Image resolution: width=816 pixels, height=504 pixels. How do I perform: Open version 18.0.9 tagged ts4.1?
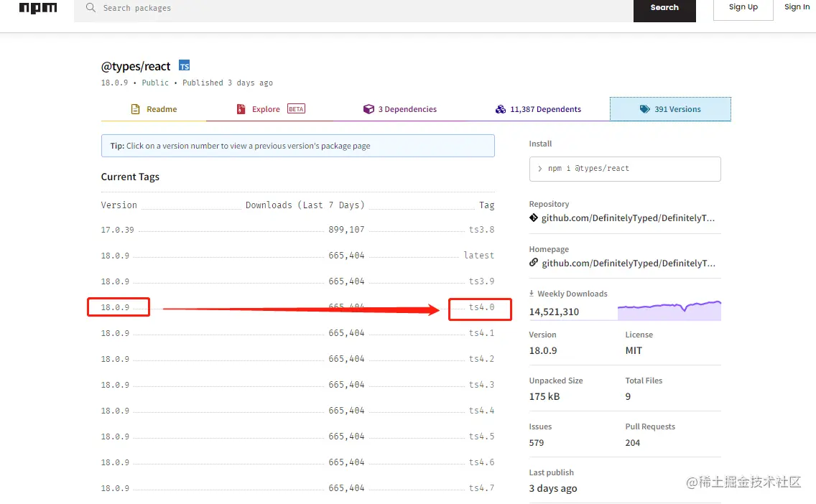[115, 333]
